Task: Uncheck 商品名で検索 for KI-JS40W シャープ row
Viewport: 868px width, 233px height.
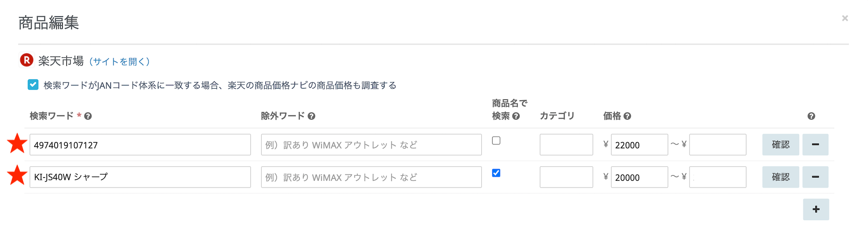Action: pyautogui.click(x=496, y=173)
